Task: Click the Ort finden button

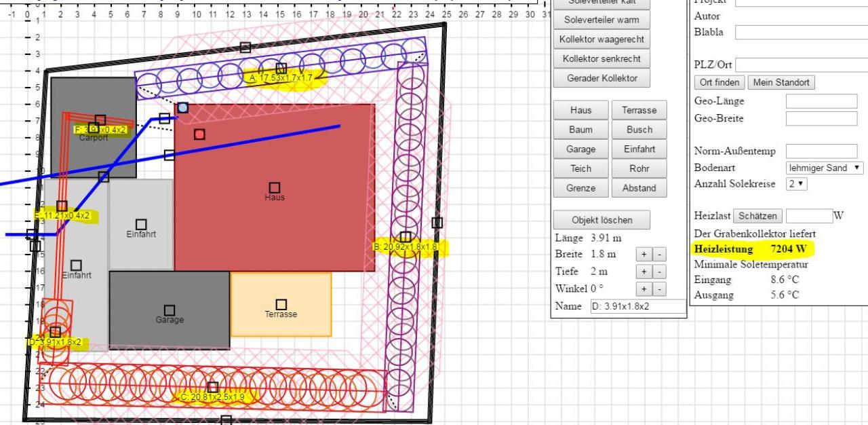Action: [x=719, y=82]
